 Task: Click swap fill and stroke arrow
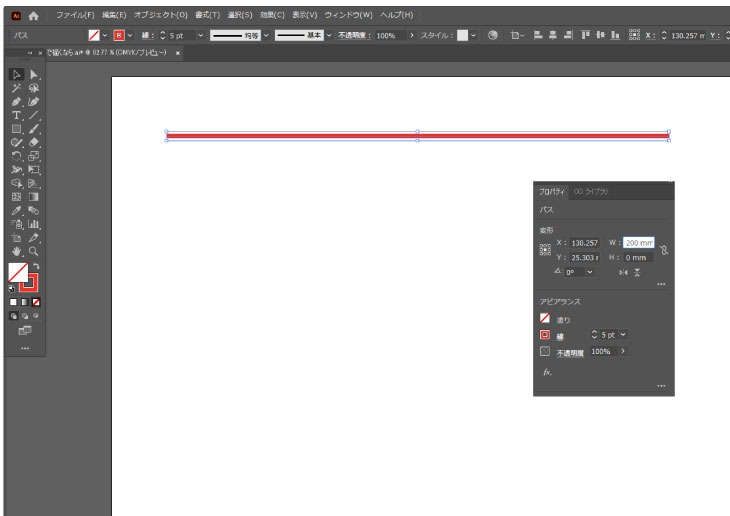click(35, 266)
